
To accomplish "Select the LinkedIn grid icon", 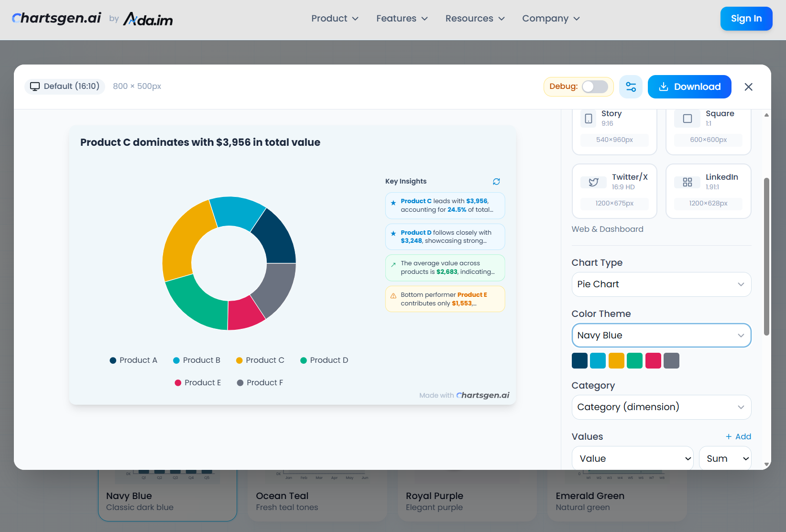I will [x=687, y=182].
